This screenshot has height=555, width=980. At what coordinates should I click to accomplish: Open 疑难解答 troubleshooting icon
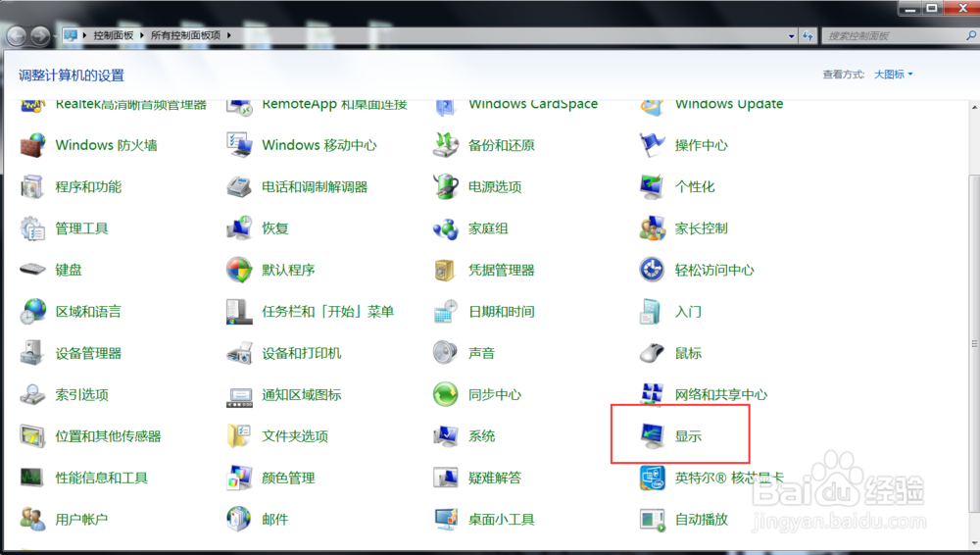tap(446, 479)
